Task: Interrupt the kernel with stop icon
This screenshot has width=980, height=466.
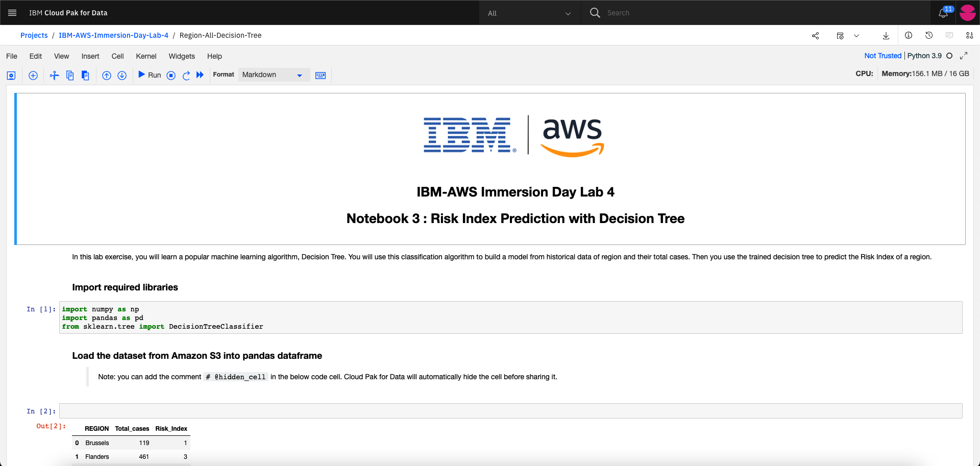Action: [x=171, y=76]
